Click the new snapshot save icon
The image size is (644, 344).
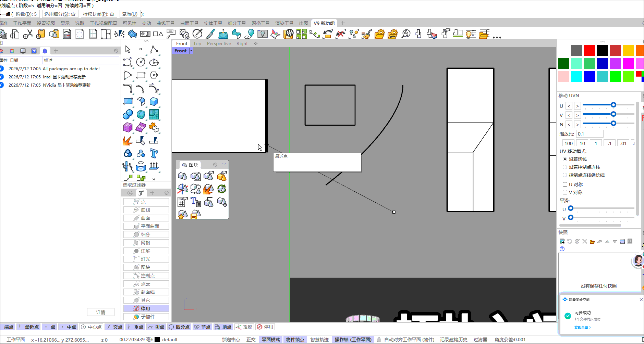562,241
